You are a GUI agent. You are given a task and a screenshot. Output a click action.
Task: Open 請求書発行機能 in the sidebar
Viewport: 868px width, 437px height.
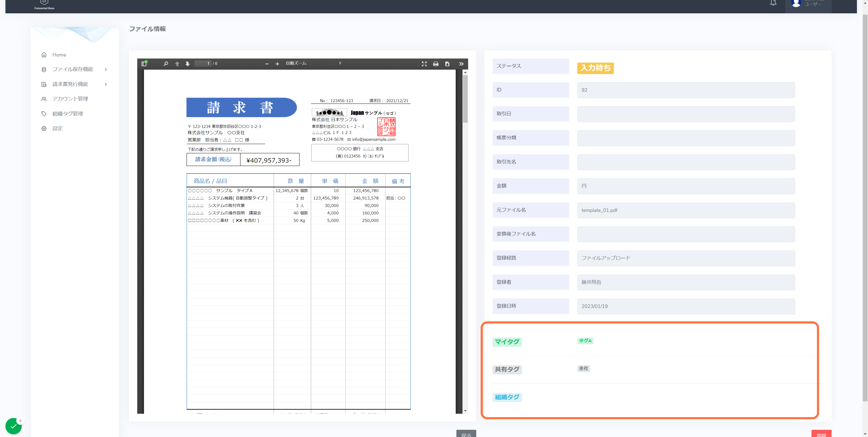coord(70,84)
